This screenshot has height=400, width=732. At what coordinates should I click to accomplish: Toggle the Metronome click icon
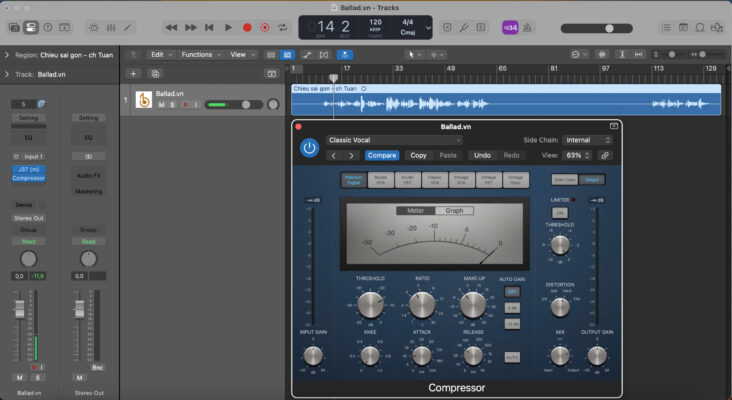[528, 28]
